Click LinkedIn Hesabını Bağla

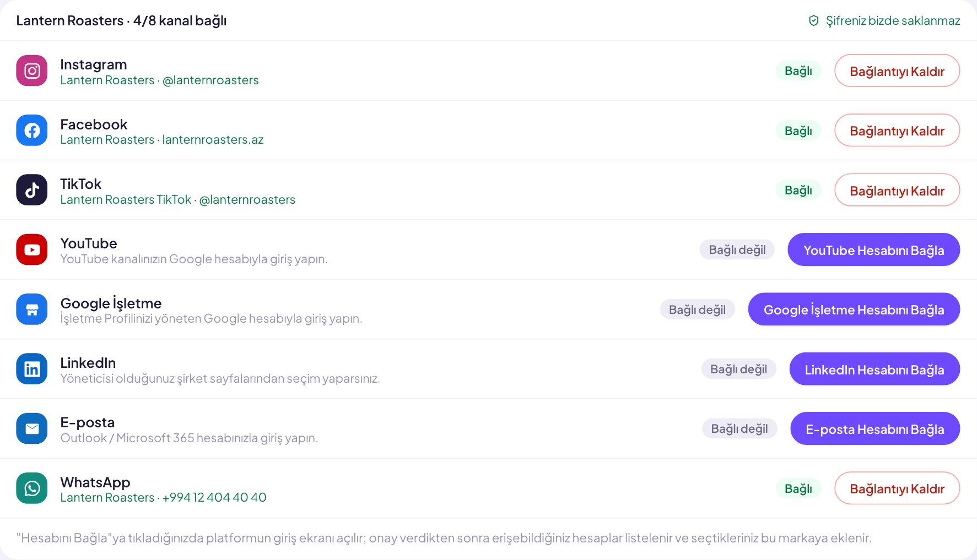pyautogui.click(x=875, y=369)
